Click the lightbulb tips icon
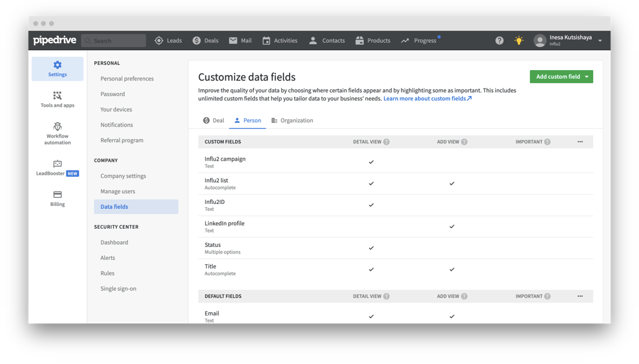Viewport: 639px width, 364px height. (519, 41)
